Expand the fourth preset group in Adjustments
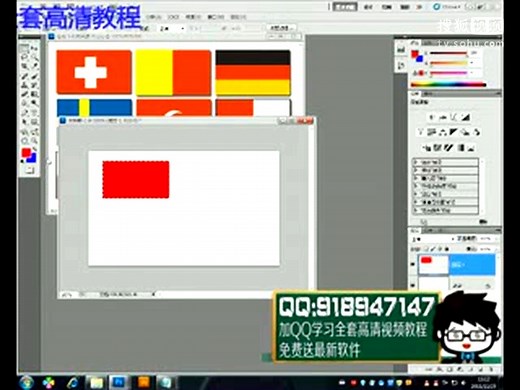The width and height of the screenshot is (520, 390). 416,186
